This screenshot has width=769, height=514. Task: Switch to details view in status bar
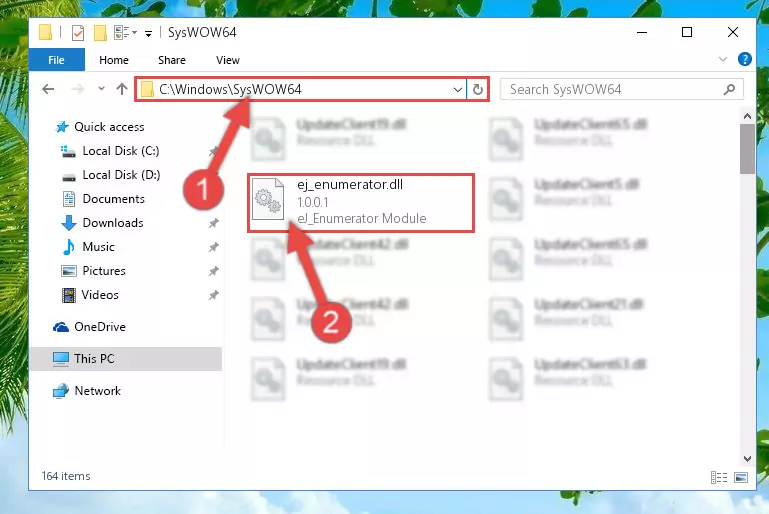coord(719,477)
